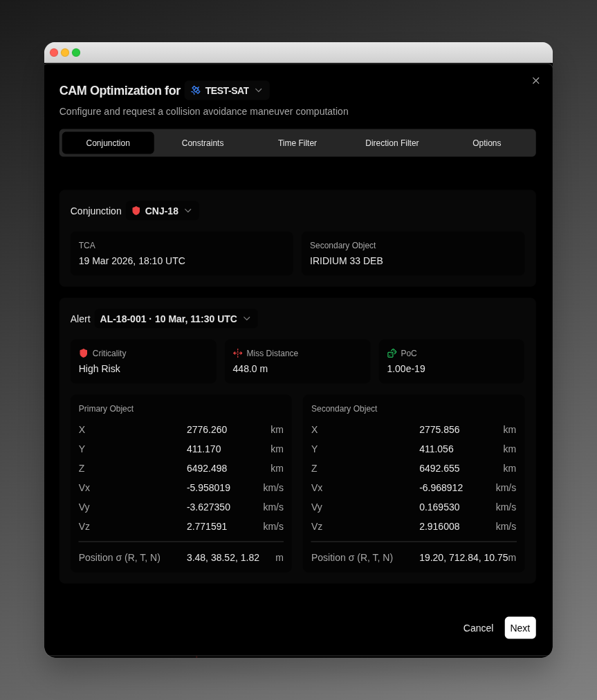Switch to the Constraints tab
Screen dimensions: 597x700
[x=203, y=143]
